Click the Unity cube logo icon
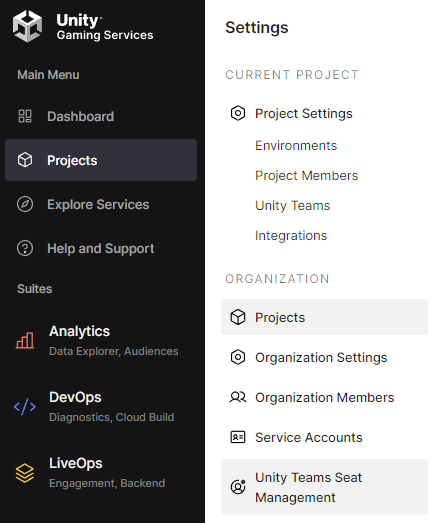The width and height of the screenshot is (439, 523). pyautogui.click(x=27, y=26)
